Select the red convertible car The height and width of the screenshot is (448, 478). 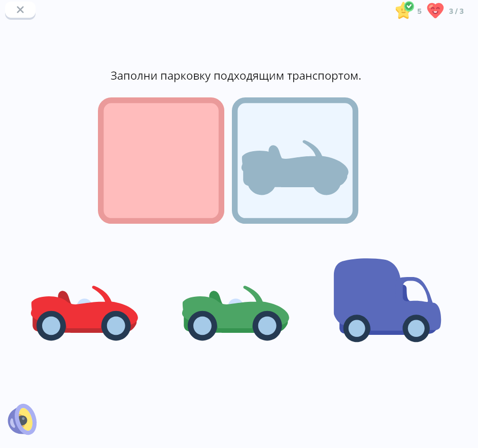(x=84, y=313)
